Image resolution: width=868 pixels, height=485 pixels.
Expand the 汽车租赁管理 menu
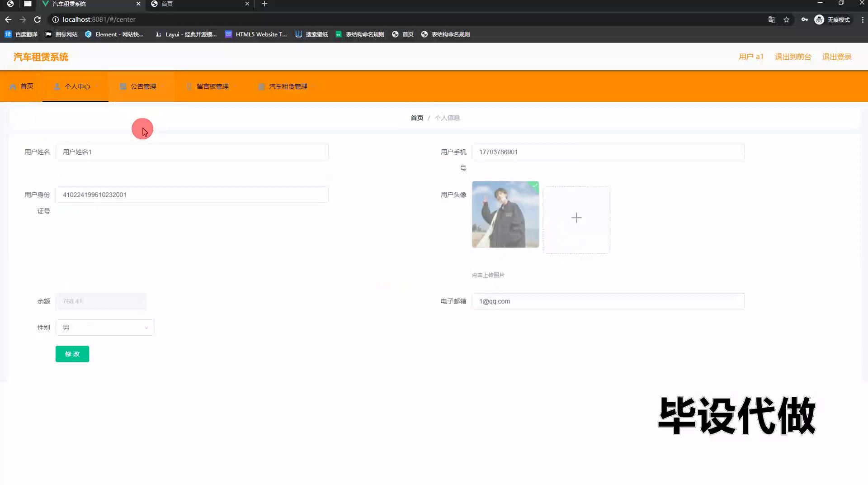[x=288, y=86]
